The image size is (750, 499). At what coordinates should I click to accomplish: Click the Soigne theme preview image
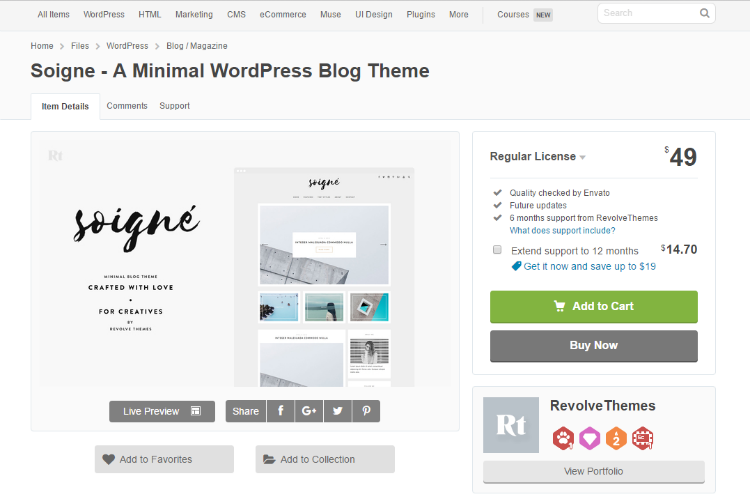click(x=245, y=264)
